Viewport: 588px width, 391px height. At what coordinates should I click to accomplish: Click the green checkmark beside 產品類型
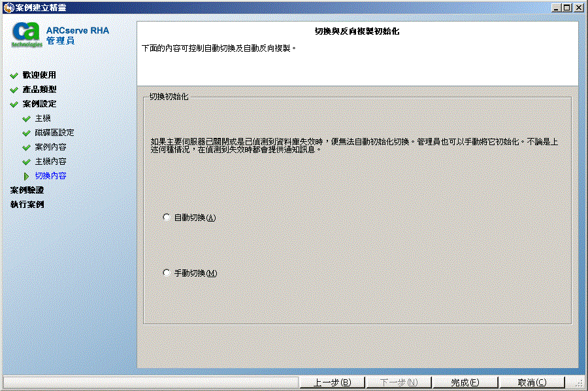coord(14,90)
